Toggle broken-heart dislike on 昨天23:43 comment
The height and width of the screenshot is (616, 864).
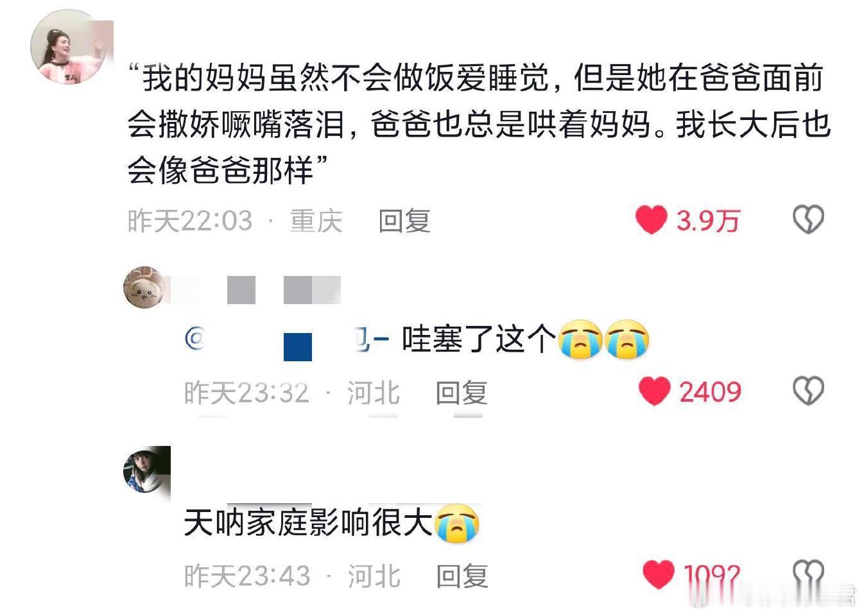809,574
